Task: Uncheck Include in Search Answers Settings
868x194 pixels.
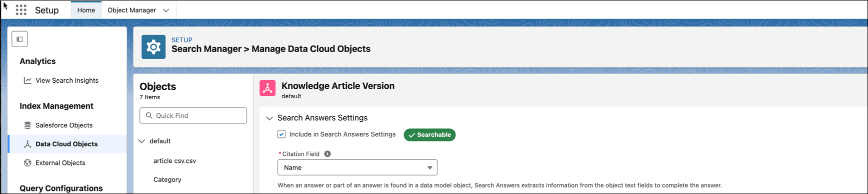Action: 281,134
